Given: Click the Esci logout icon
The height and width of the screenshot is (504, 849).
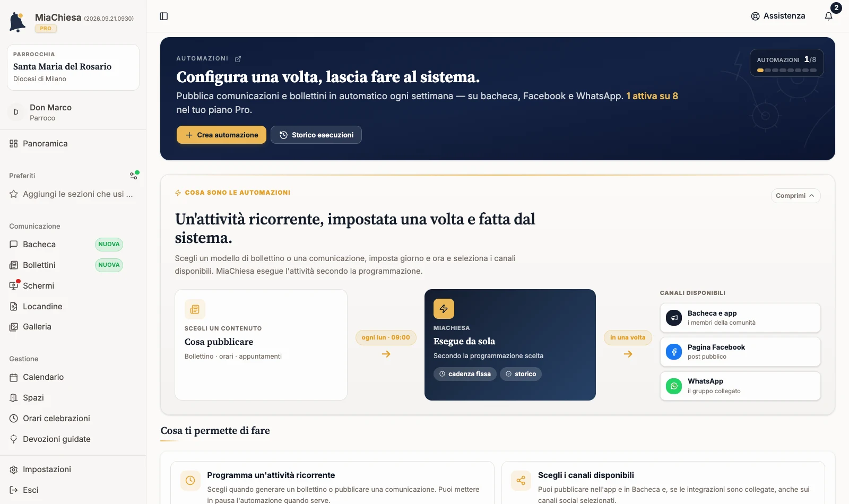Looking at the screenshot, I should pyautogui.click(x=14, y=490).
